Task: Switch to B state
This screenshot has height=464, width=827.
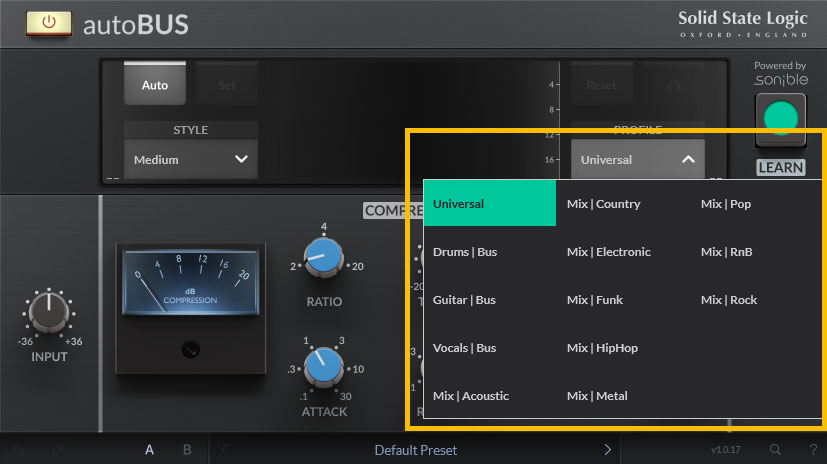Action: pyautogui.click(x=187, y=450)
